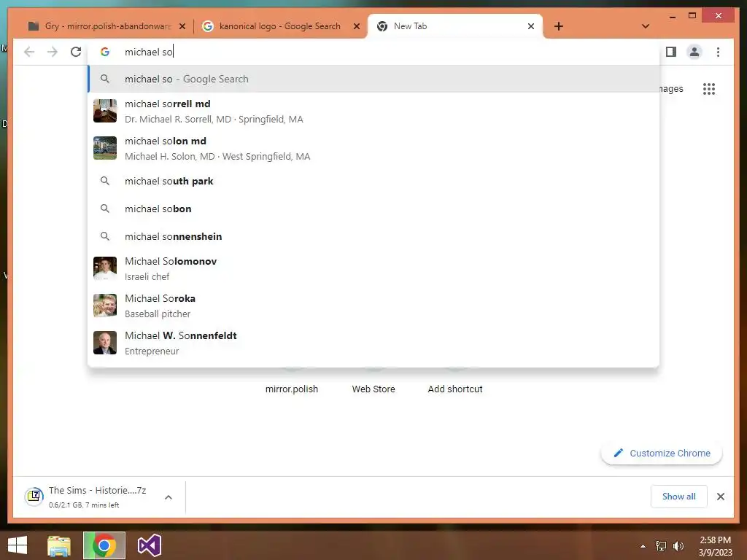Open the Windows Start menu
This screenshot has width=747, height=560.
pyautogui.click(x=18, y=545)
